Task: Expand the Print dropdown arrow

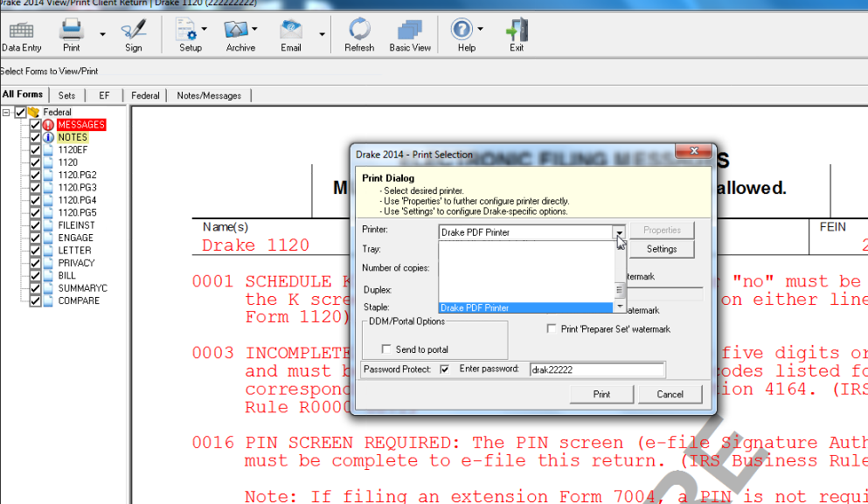Action: coord(102,34)
